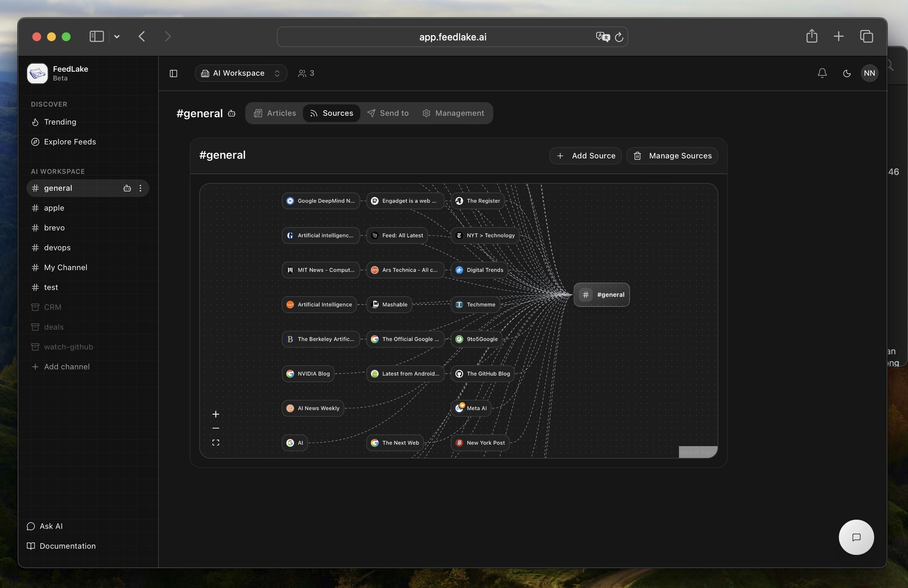Screen dimensions: 908x588
Task: Open the floating chat bubble button
Action: (x=856, y=537)
